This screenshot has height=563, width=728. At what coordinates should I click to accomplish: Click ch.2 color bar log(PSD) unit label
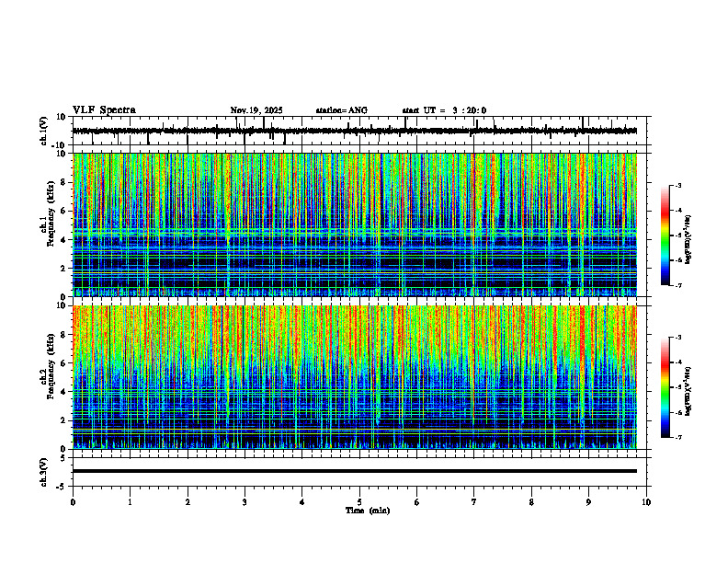[x=689, y=391]
